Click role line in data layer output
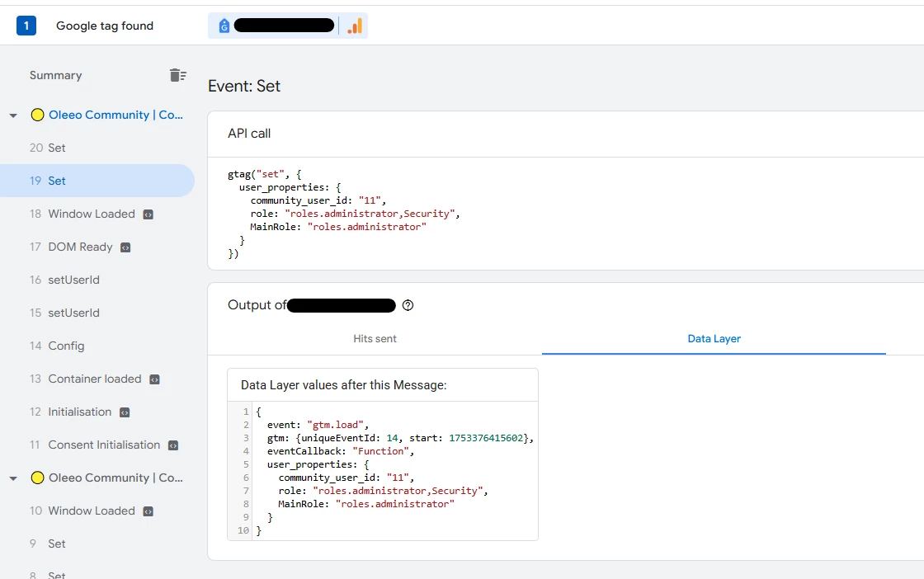 pyautogui.click(x=383, y=491)
